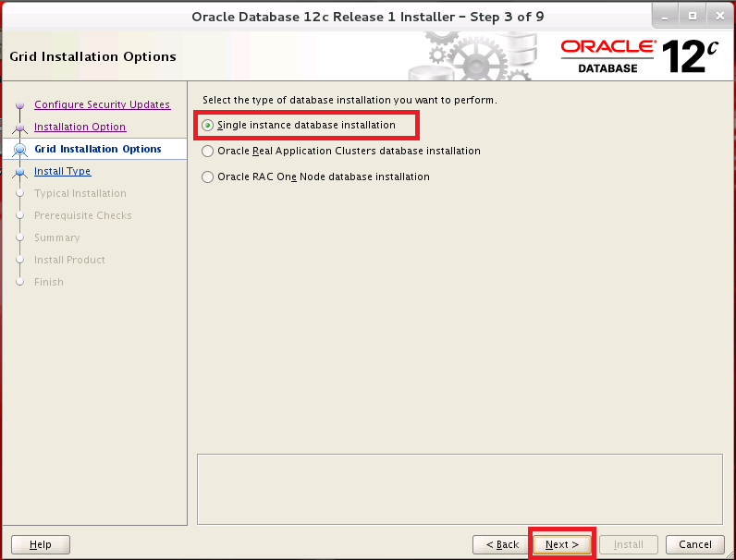Image resolution: width=736 pixels, height=560 pixels.
Task: Click the Finish step text
Action: tap(49, 282)
